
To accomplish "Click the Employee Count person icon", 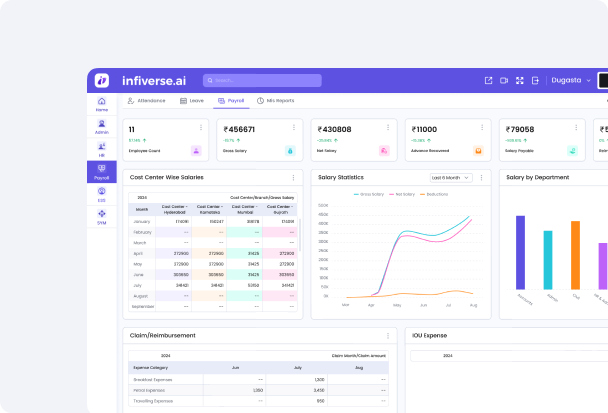I will tap(196, 151).
